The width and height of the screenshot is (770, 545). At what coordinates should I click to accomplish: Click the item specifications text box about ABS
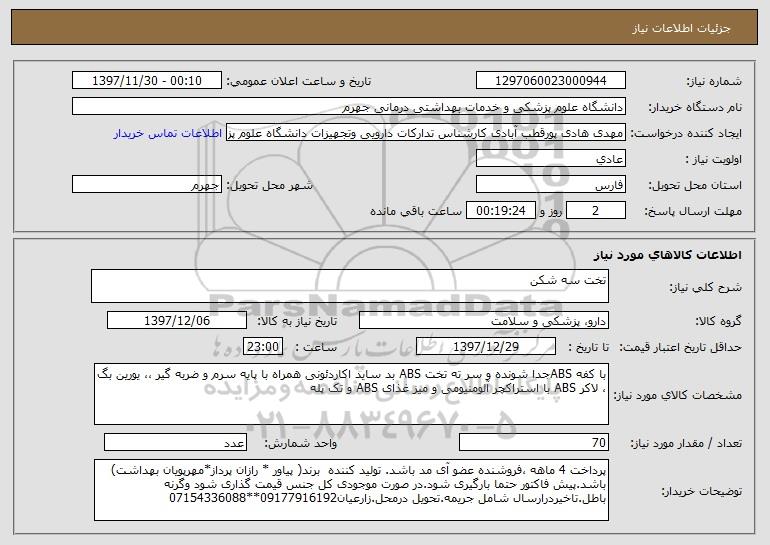pos(351,394)
